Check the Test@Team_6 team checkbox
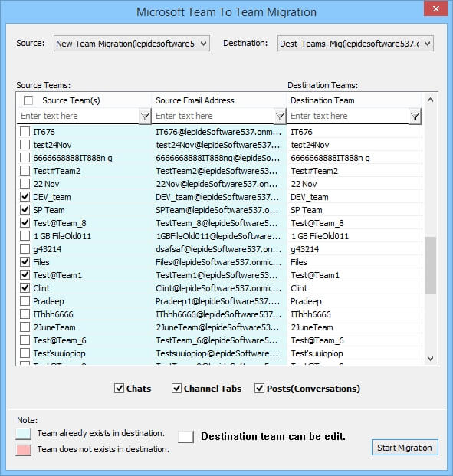Viewport: 453px width, 476px height. tap(25, 340)
